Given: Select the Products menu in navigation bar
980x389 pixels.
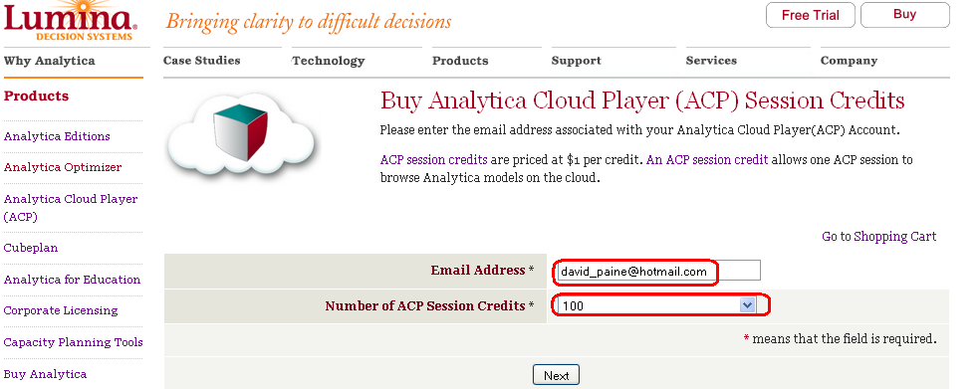Looking at the screenshot, I should point(460,62).
